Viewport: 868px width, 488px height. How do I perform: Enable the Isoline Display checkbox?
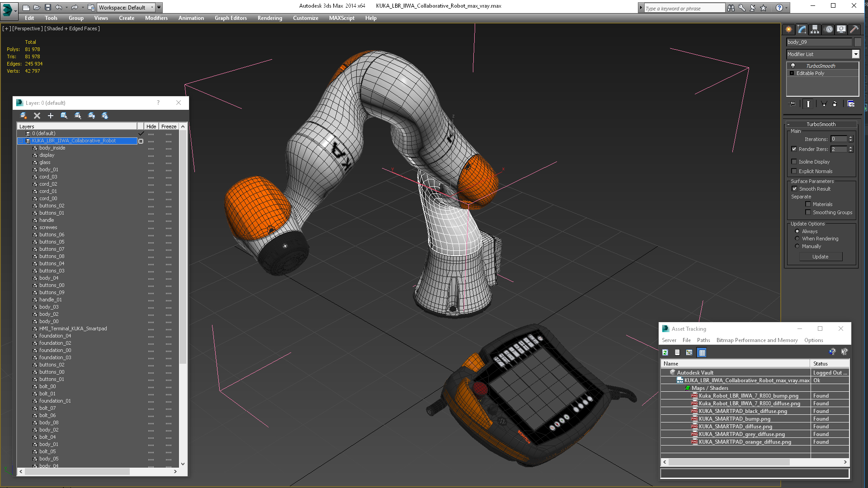[x=794, y=162]
